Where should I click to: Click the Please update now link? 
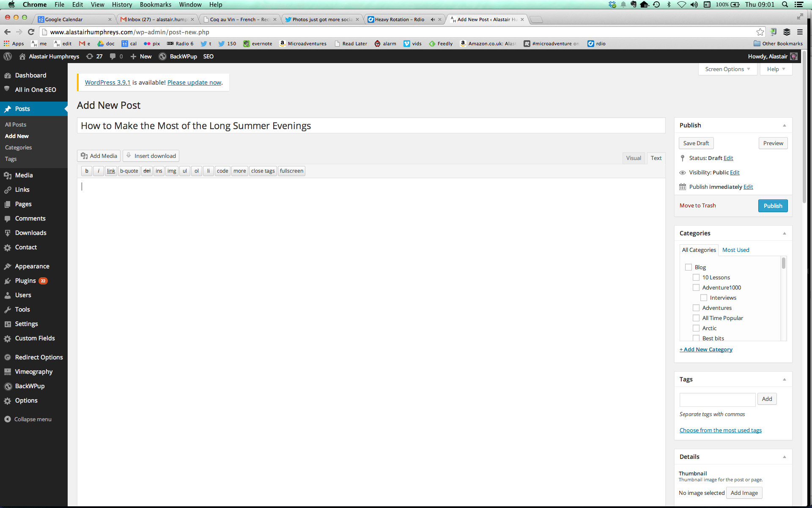point(194,83)
